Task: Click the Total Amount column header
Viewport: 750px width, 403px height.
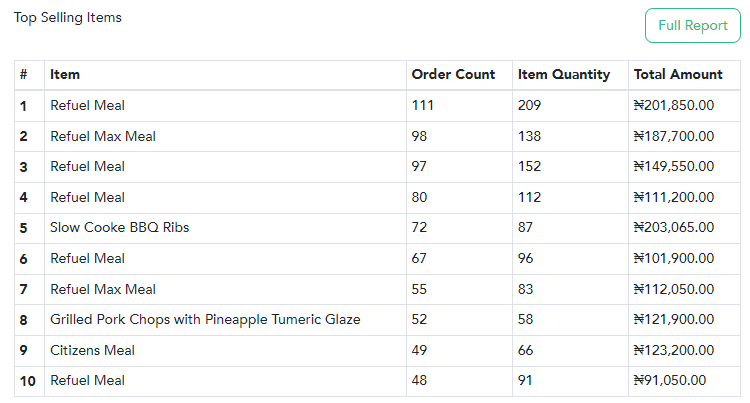Action: tap(678, 75)
